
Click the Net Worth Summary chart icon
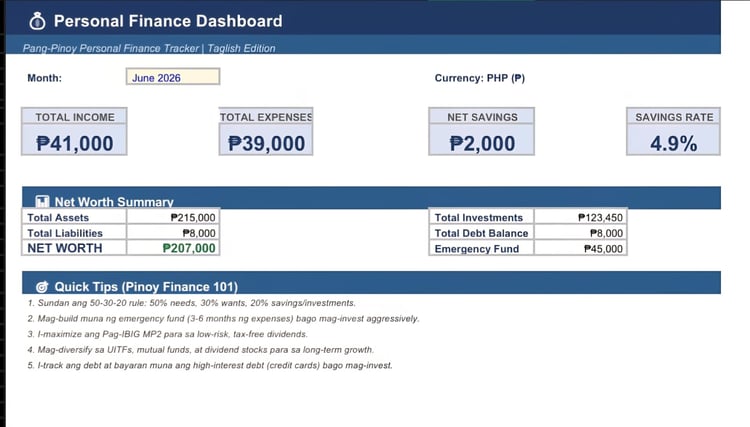pyautogui.click(x=42, y=201)
